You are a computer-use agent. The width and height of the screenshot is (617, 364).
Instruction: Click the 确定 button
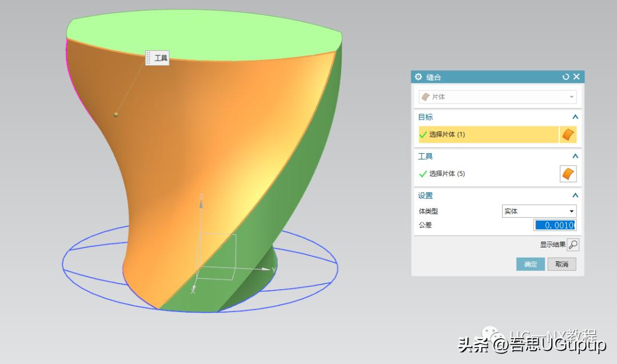[x=530, y=264]
